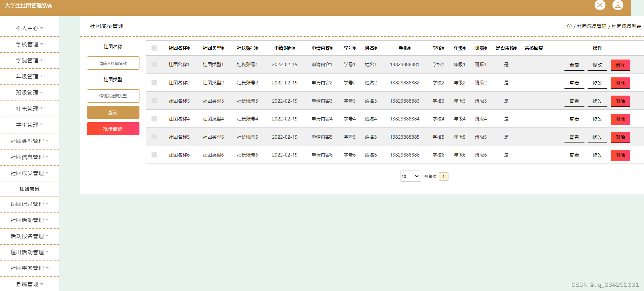Expand 学校管理 sidebar menu
644x291 pixels.
tap(29, 44)
